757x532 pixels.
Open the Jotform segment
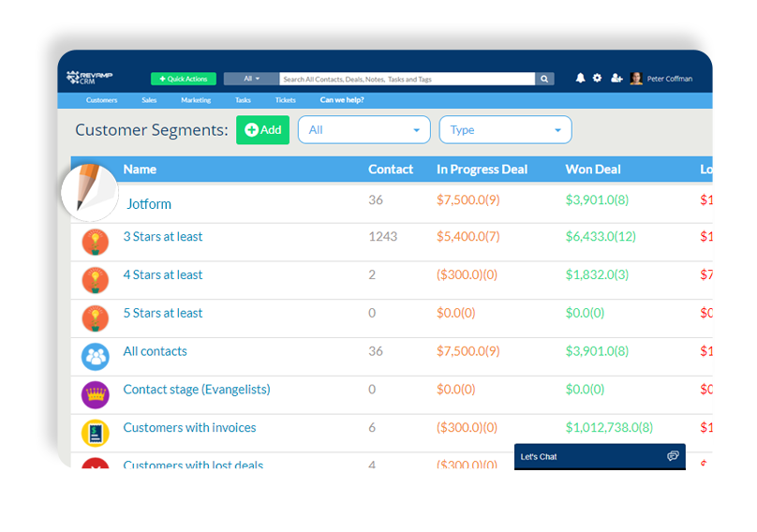(149, 204)
